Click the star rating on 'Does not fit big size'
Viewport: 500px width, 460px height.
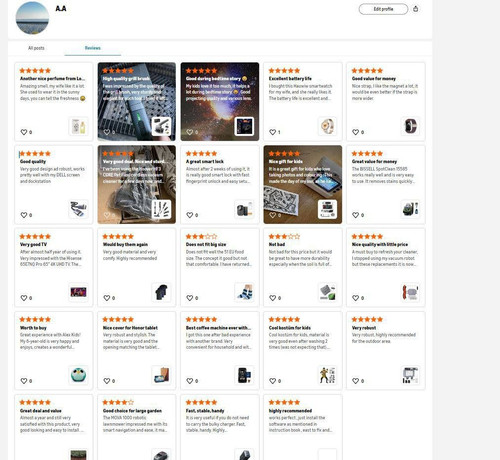point(201,236)
